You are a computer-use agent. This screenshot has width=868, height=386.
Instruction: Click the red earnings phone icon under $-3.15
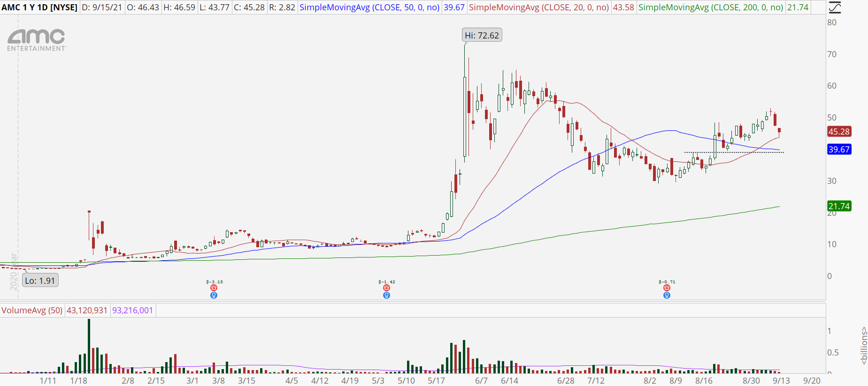(214, 288)
